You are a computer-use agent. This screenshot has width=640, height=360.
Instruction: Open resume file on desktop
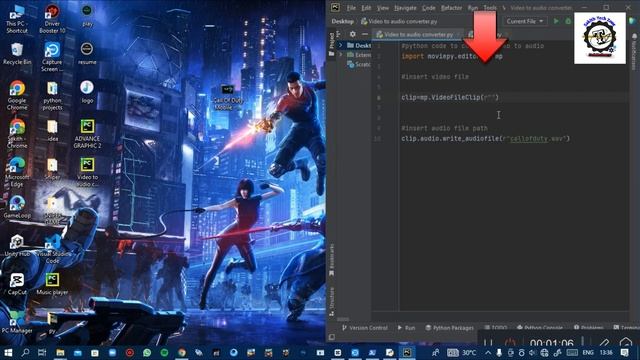click(x=87, y=53)
